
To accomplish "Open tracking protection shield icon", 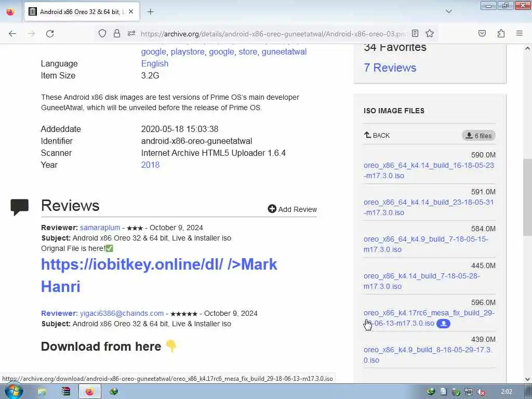I will click(102, 33).
